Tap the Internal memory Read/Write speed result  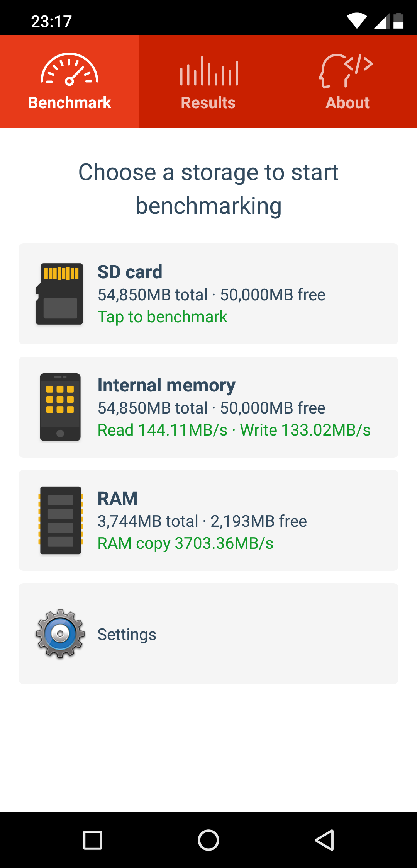click(x=234, y=430)
